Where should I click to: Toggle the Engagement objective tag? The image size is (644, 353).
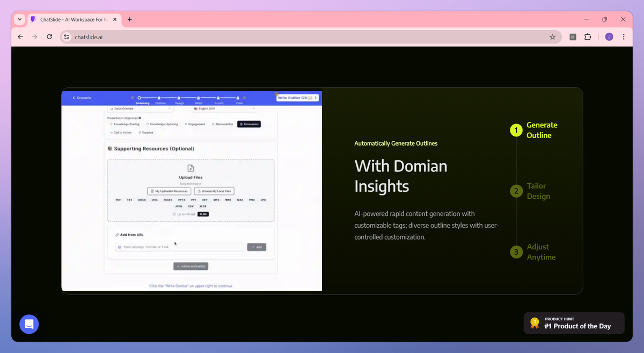(x=195, y=124)
